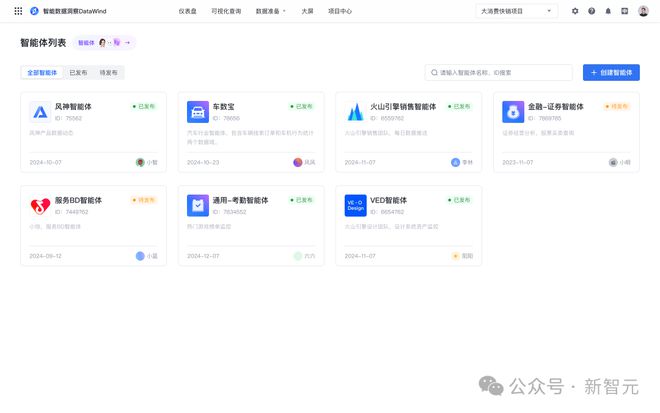Click the date 2024-12-07 on 通用-考勤智能体
Image resolution: width=660 pixels, height=413 pixels.
click(x=203, y=256)
